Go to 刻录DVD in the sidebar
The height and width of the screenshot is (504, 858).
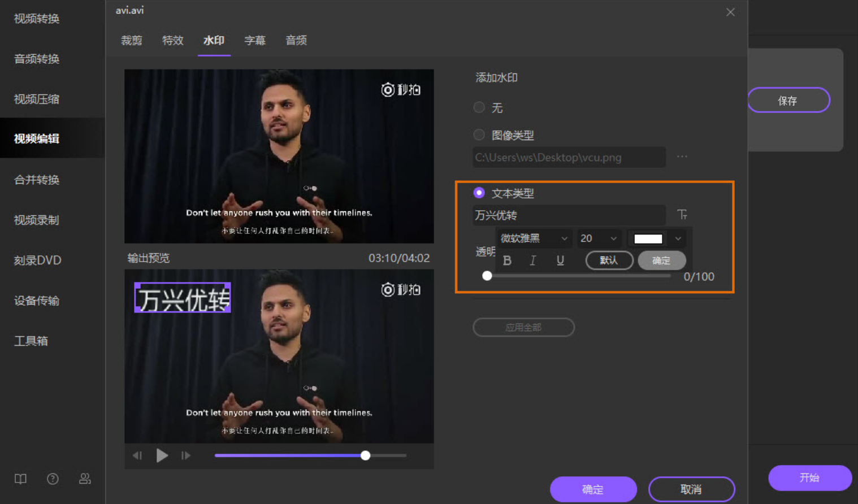pos(38,260)
